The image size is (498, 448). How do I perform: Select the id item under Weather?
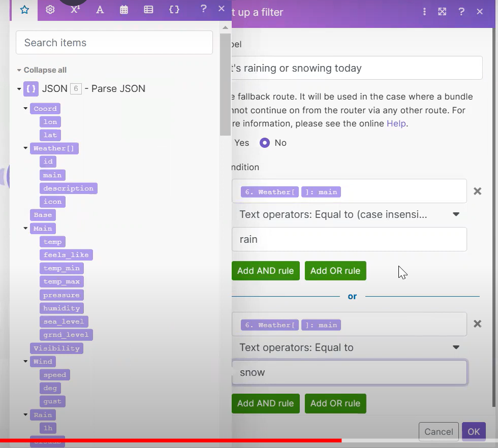coord(48,162)
